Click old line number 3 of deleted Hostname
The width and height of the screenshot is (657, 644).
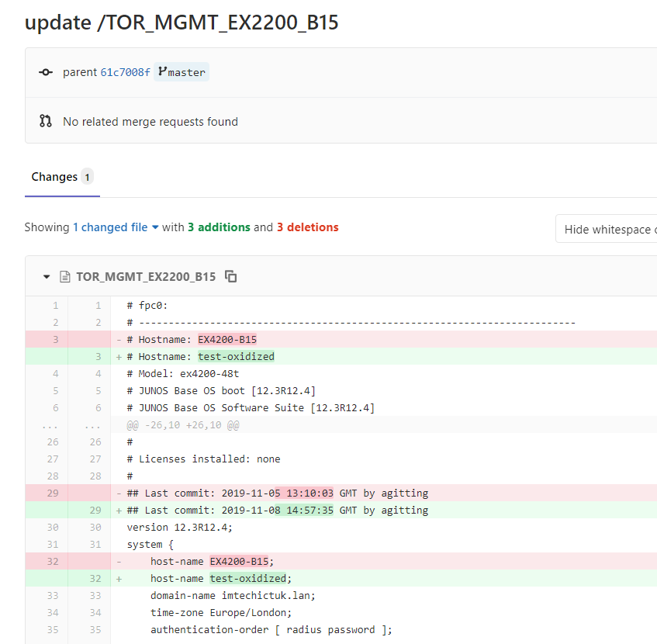click(x=55, y=339)
